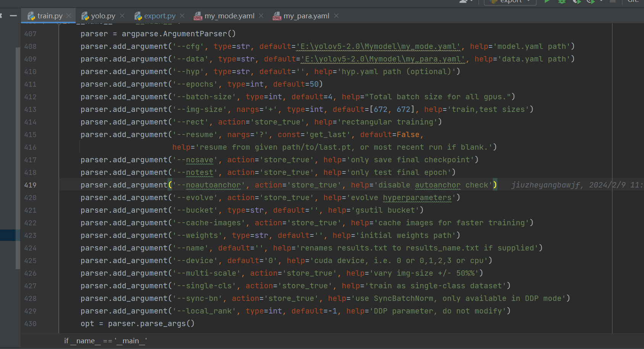Open the yolo.py editor tab
The height and width of the screenshot is (349, 644).
(x=103, y=16)
